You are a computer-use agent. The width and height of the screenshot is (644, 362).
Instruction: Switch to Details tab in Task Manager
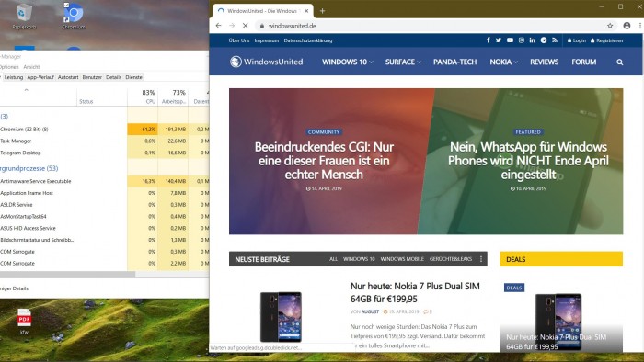tap(114, 77)
